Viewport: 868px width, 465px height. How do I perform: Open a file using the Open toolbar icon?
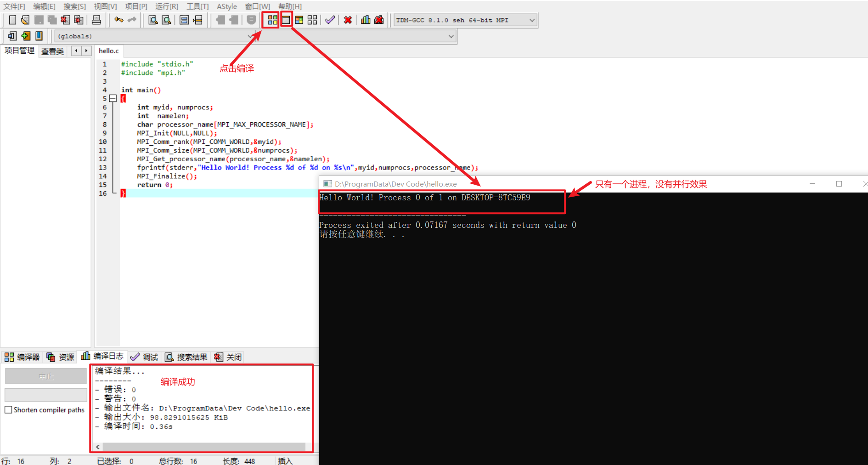pyautogui.click(x=25, y=20)
